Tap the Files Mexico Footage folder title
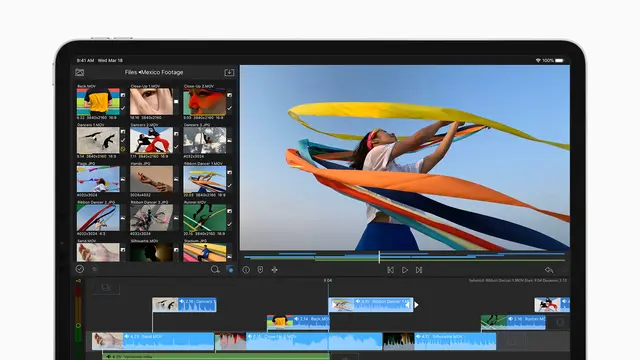This screenshot has width=640, height=360. (154, 72)
